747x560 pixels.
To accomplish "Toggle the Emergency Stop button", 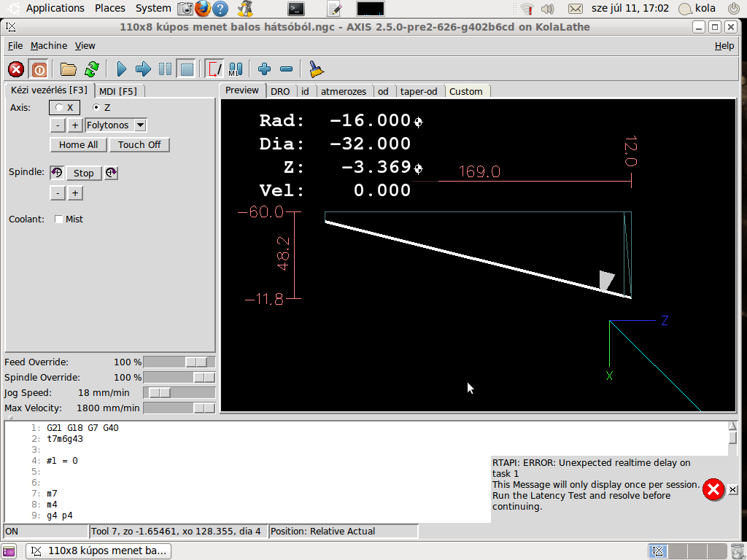I will pyautogui.click(x=16, y=69).
